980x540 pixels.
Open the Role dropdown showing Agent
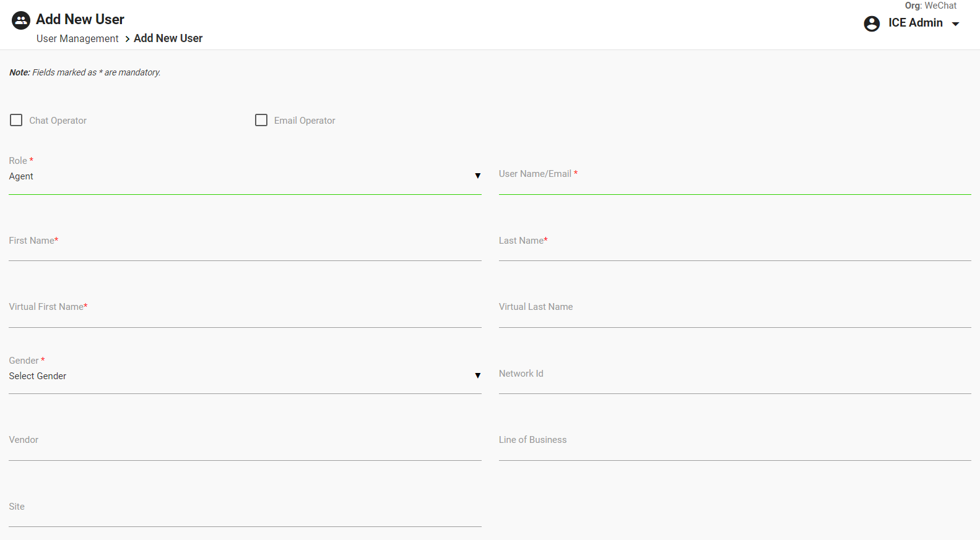245,176
